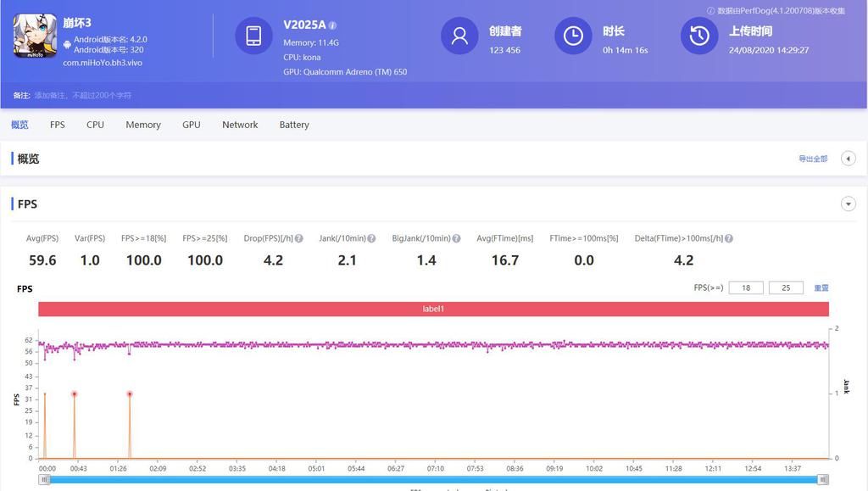This screenshot has width=868, height=491.
Task: Go to the GPU tab
Action: 192,125
